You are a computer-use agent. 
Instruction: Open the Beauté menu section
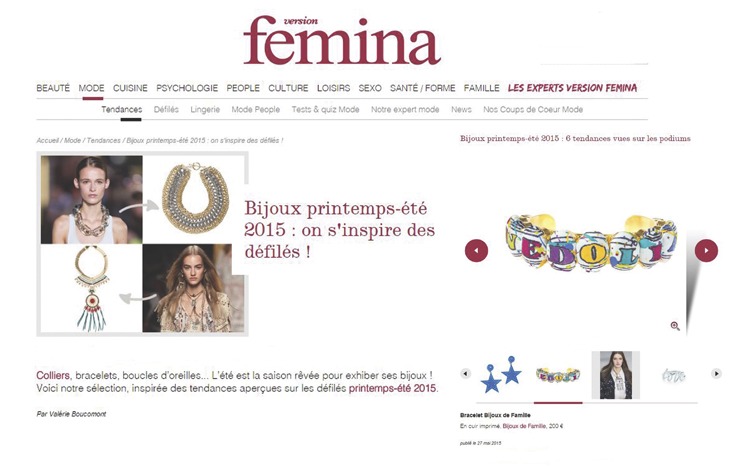click(x=53, y=88)
